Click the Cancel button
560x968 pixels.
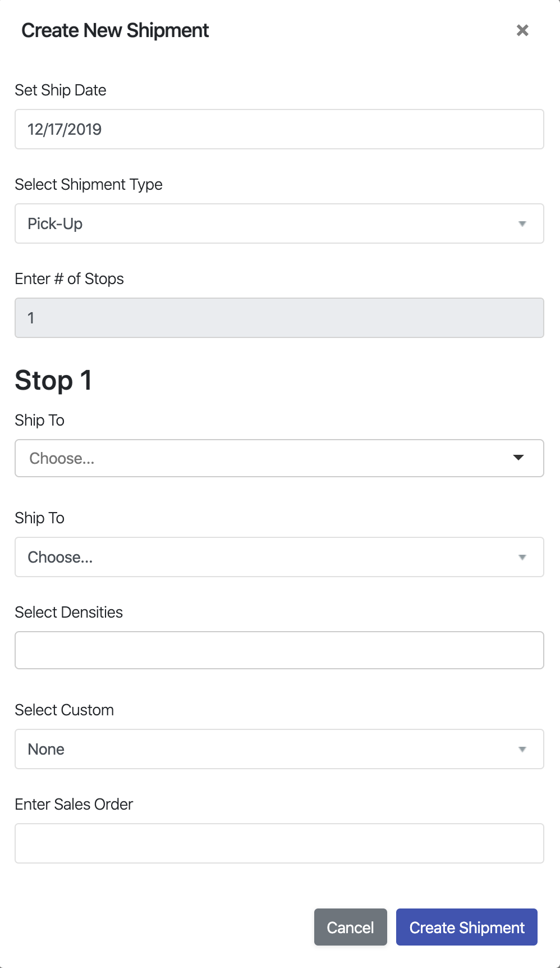coord(350,927)
